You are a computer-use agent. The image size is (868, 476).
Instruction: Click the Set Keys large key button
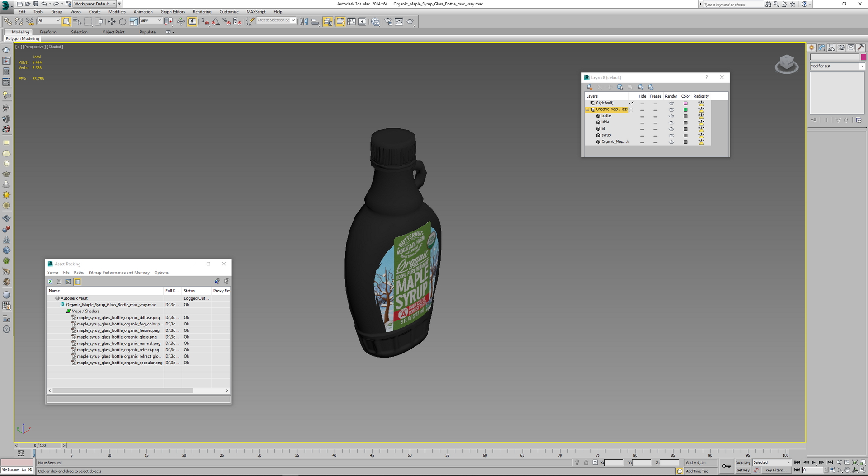726,466
